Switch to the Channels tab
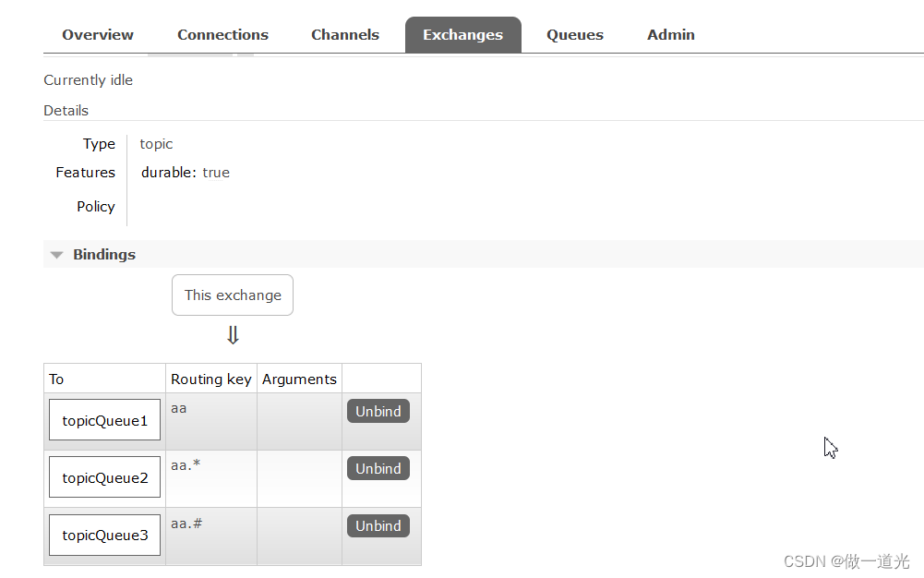 click(345, 34)
